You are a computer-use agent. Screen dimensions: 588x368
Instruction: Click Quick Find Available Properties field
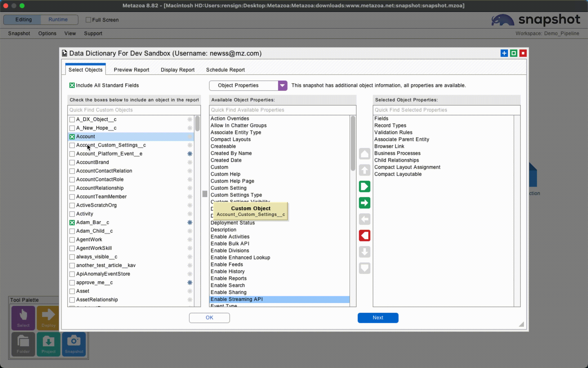[283, 110]
